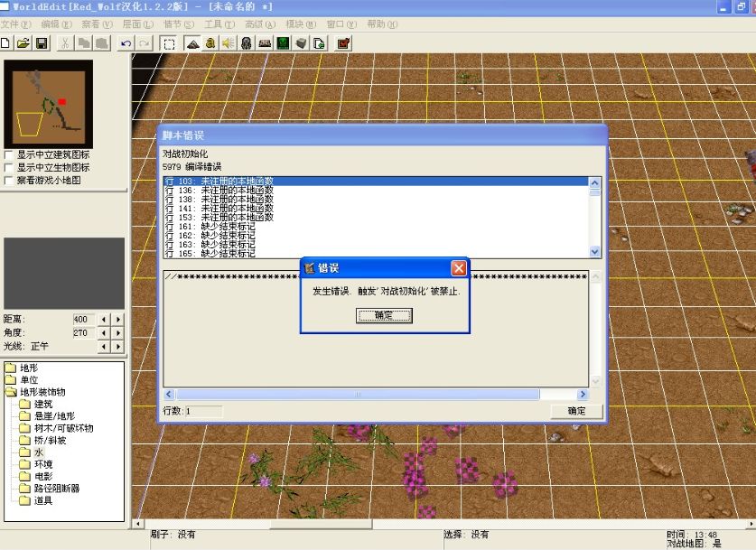
Task: Click the open map folder icon
Action: tap(23, 42)
